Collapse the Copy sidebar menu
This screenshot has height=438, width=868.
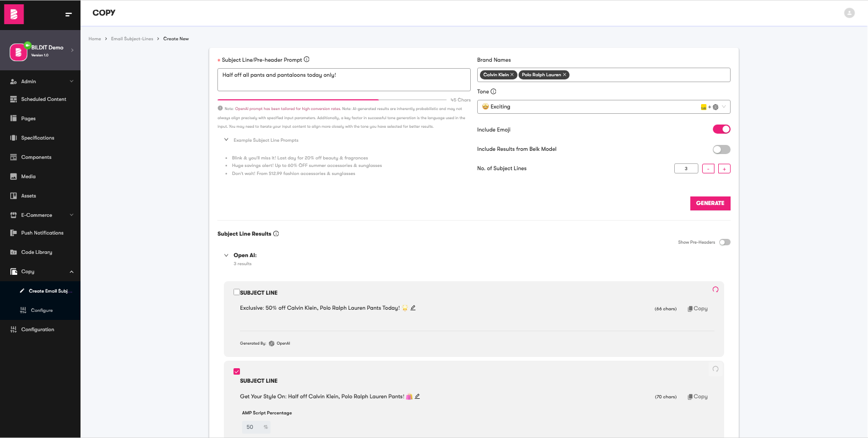pyautogui.click(x=40, y=272)
